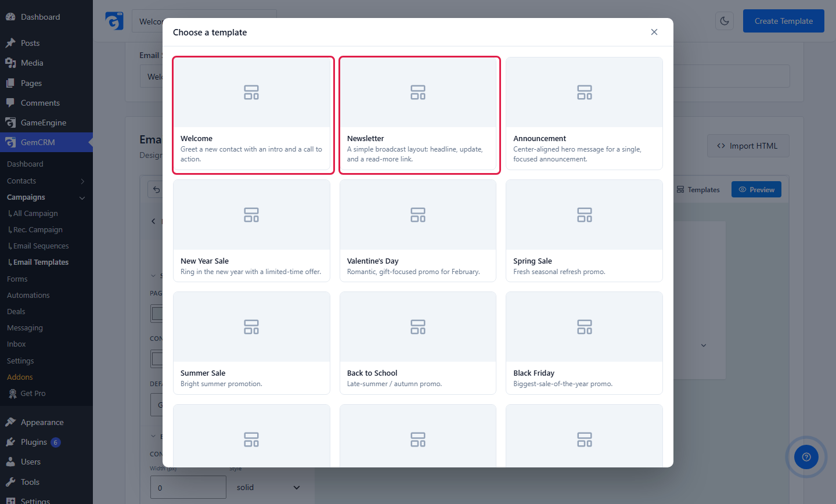The height and width of the screenshot is (504, 836).
Task: Open Comments in sidebar
Action: click(46, 103)
